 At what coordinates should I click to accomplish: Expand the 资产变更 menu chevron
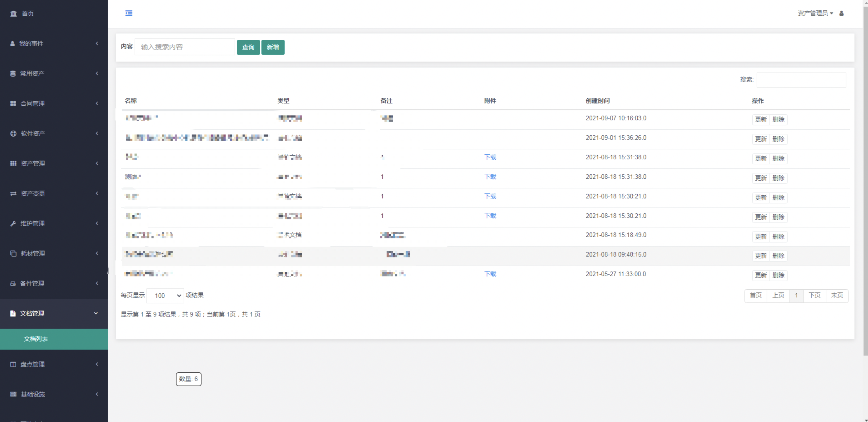97,193
